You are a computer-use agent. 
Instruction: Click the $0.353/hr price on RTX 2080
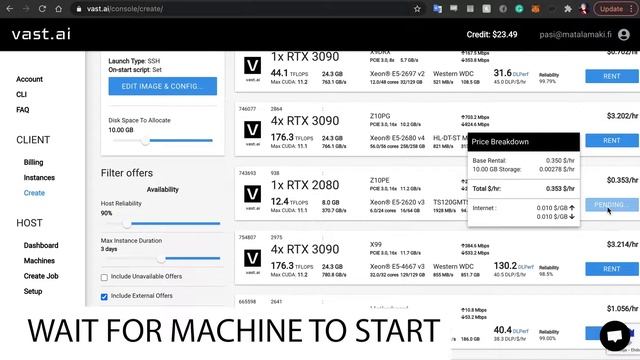622,180
